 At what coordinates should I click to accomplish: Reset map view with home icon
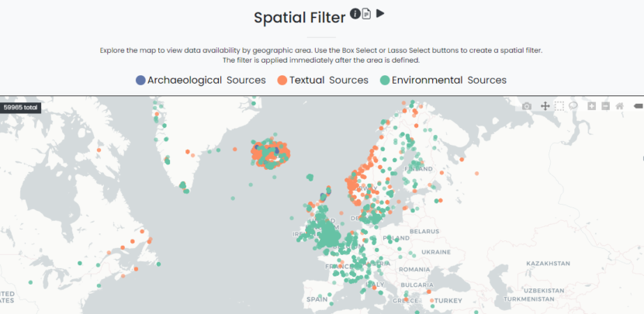[619, 105]
